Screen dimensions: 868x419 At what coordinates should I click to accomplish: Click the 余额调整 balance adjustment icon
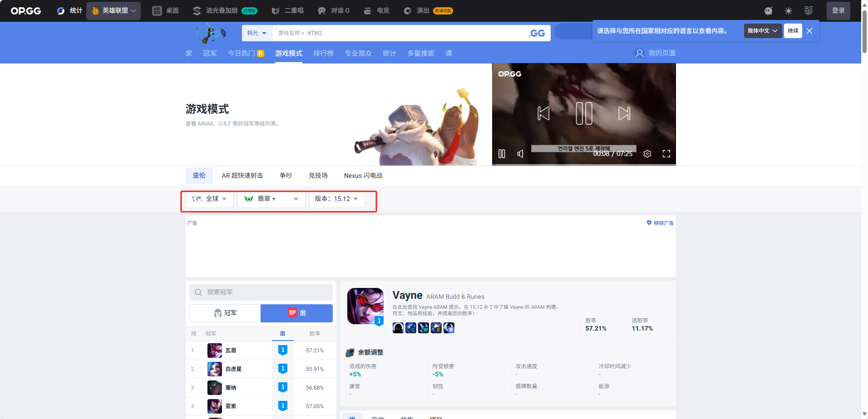[350, 353]
